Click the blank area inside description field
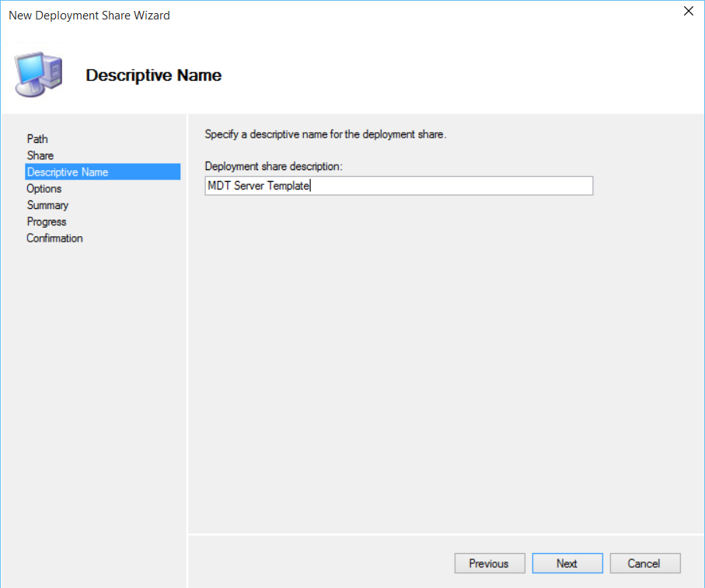The image size is (705, 588). pyautogui.click(x=451, y=186)
